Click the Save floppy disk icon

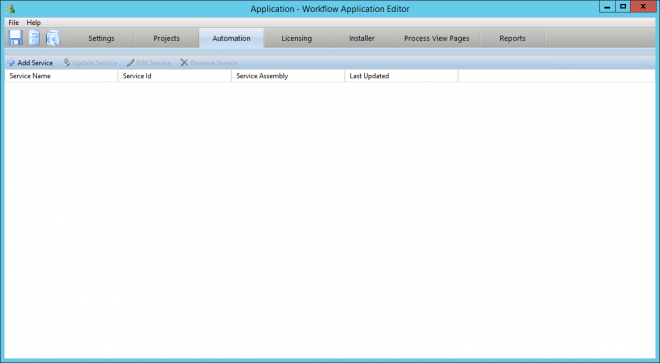click(16, 38)
